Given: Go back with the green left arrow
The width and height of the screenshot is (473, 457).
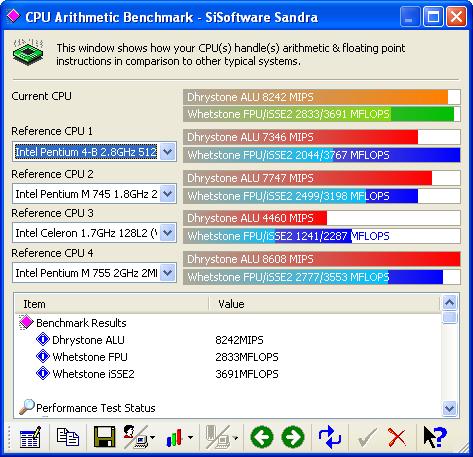Looking at the screenshot, I should [262, 437].
